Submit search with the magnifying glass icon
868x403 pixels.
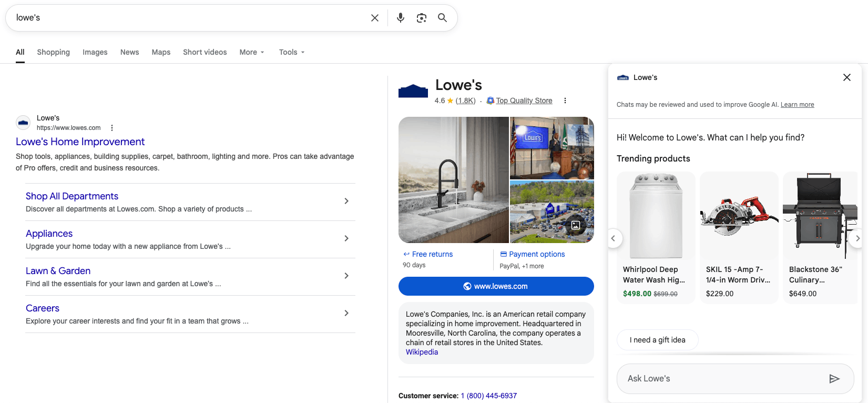[x=443, y=18]
